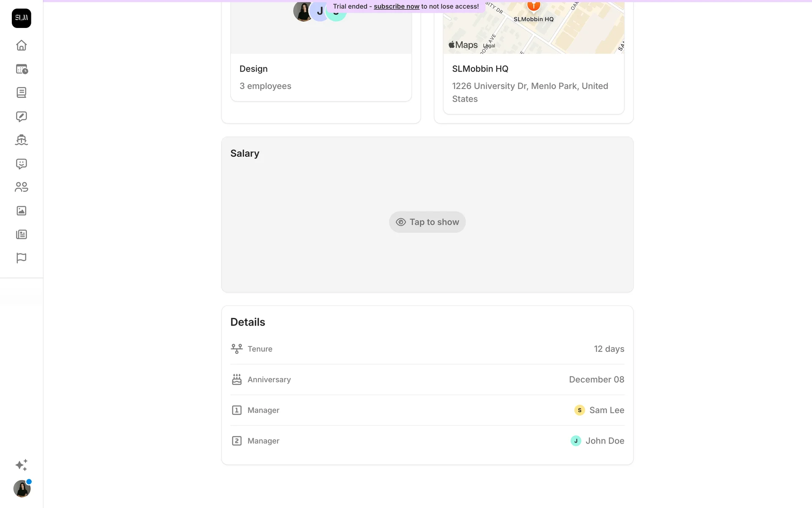
Task: Open the SLMobbin HQ location card
Action: [533, 83]
